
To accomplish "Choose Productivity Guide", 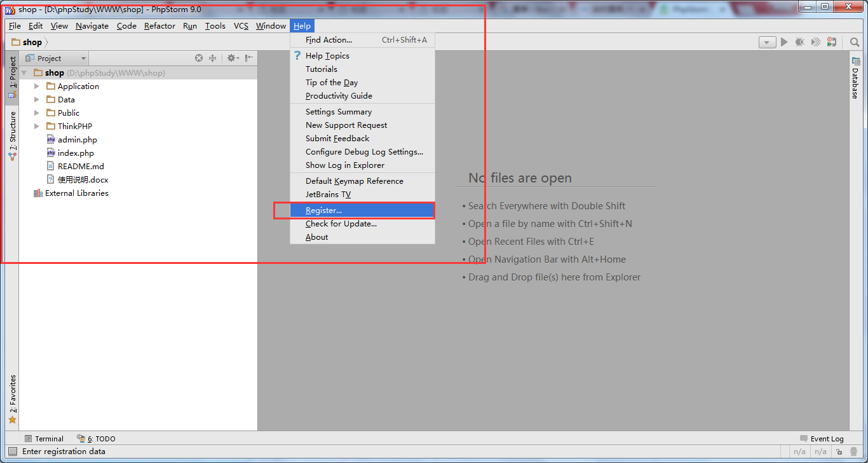I will coord(362,95).
